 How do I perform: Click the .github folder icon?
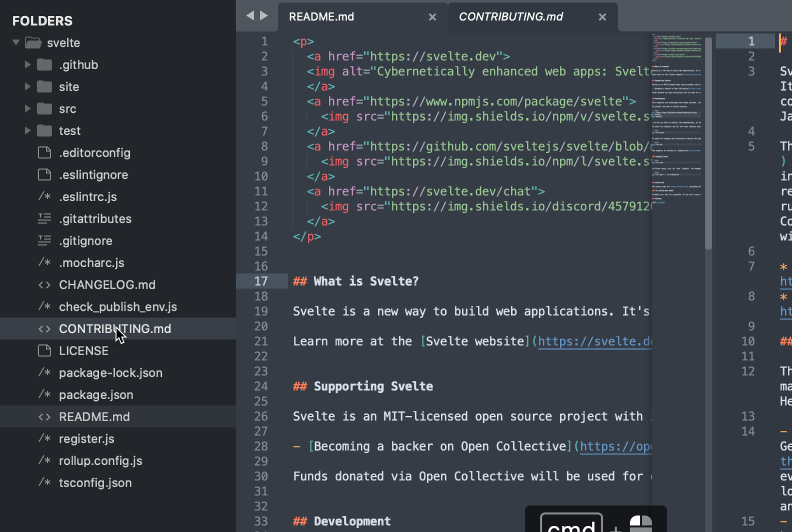[45, 64]
